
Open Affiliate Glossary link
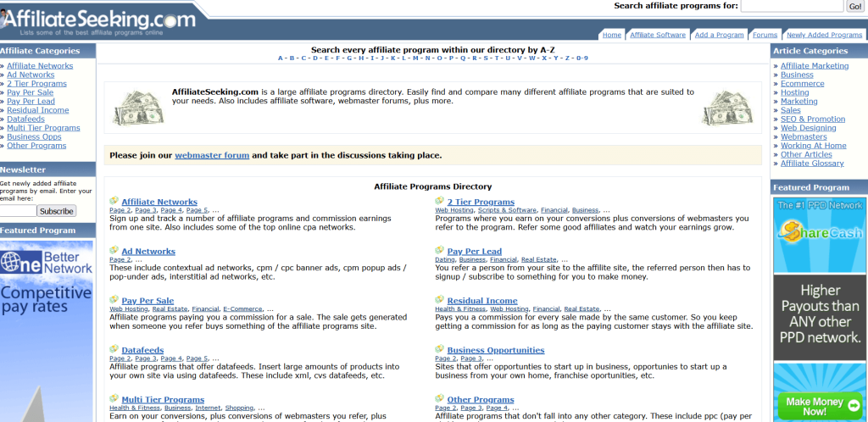[812, 164]
